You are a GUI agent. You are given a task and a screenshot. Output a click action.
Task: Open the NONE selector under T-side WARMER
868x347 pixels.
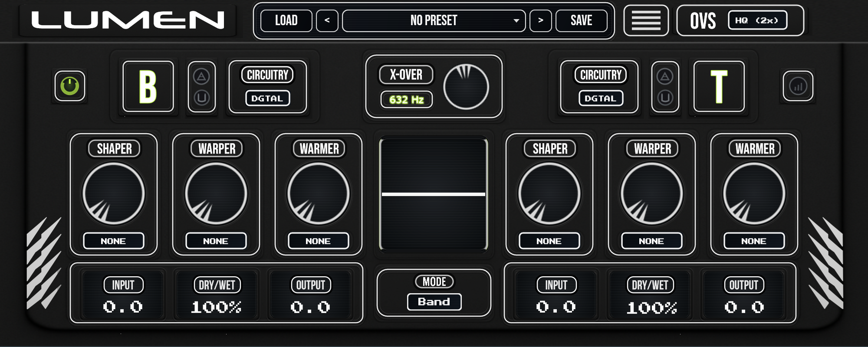[x=754, y=241]
